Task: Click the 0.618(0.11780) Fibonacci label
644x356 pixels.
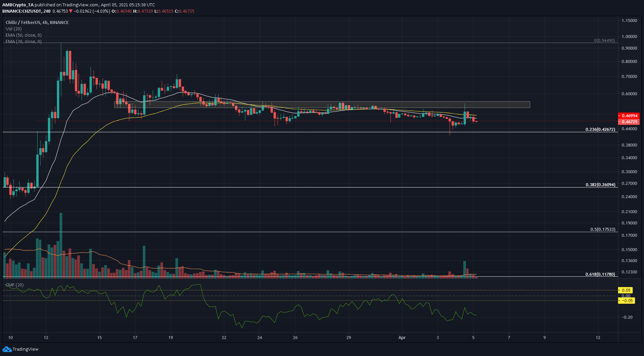Action: coord(600,274)
